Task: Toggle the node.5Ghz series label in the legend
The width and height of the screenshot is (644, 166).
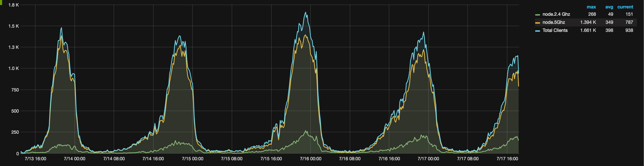Action: pyautogui.click(x=554, y=22)
